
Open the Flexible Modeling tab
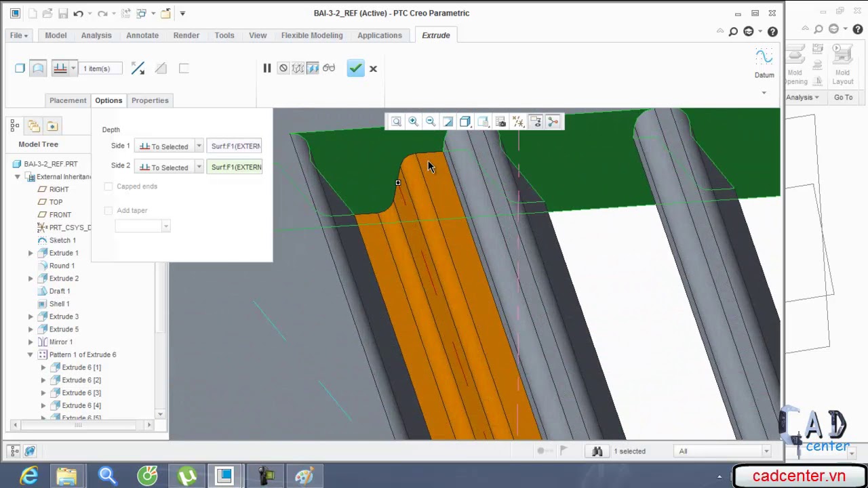click(x=312, y=35)
